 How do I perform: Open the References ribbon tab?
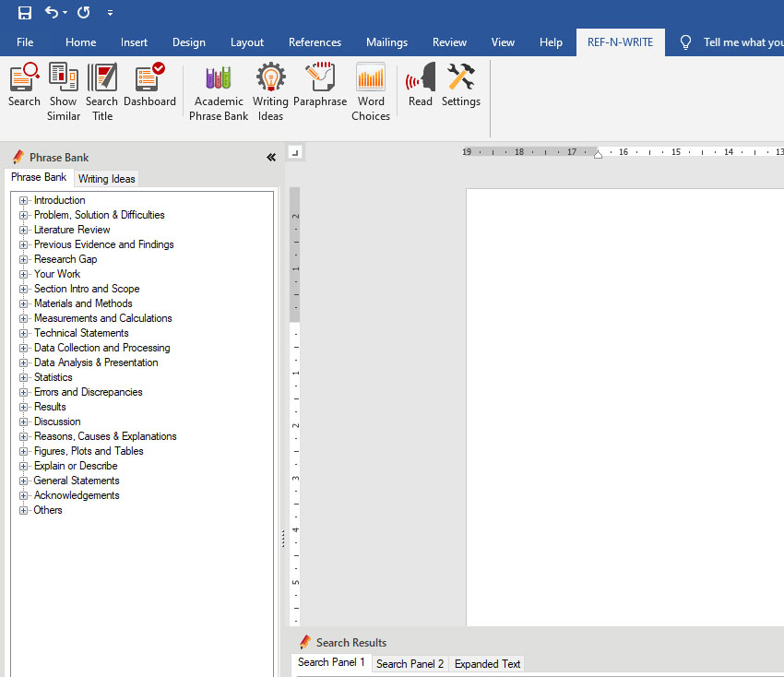click(315, 42)
